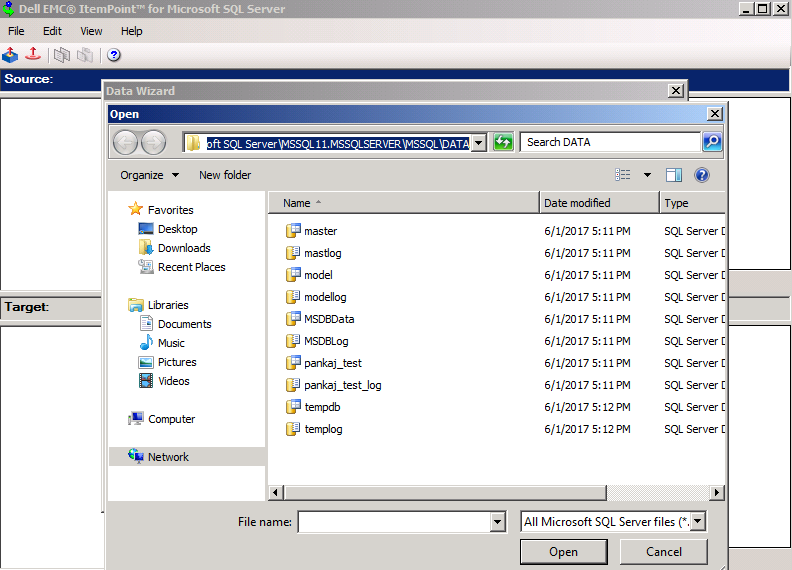Screen dimensions: 792x570
Task: Sort by Date modified column header
Action: click(600, 203)
